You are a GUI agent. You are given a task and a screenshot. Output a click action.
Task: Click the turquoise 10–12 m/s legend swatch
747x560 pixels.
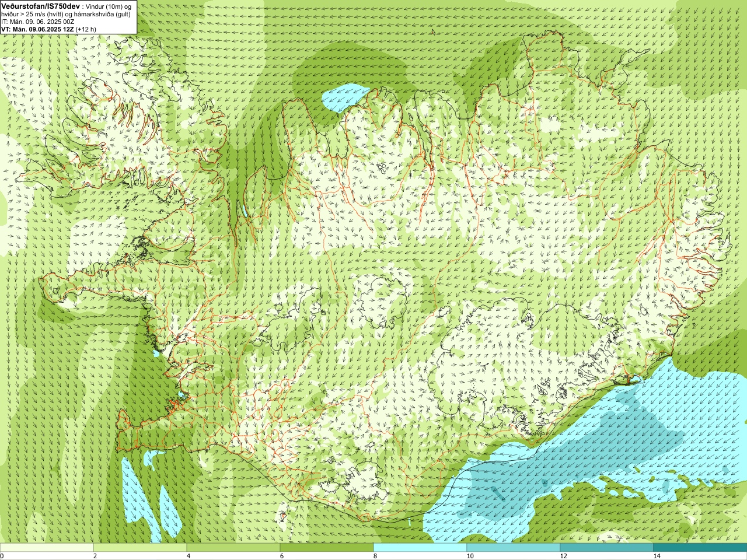[514, 547]
